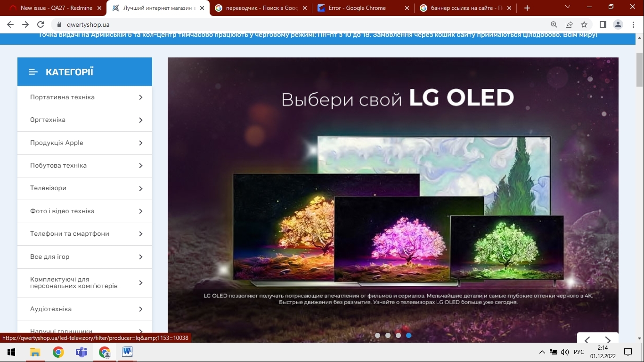
Task: Switch to the Лучший интернет магазин tab
Action: pos(158,8)
